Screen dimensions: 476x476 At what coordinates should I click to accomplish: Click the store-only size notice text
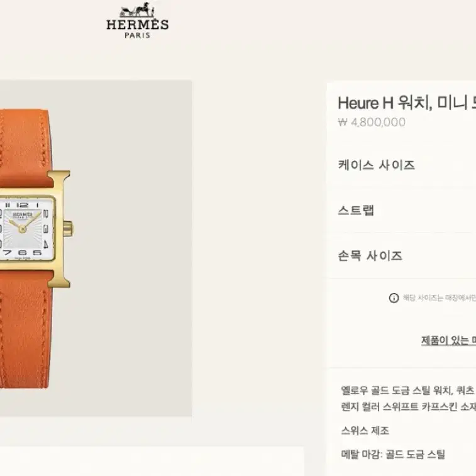click(440, 298)
